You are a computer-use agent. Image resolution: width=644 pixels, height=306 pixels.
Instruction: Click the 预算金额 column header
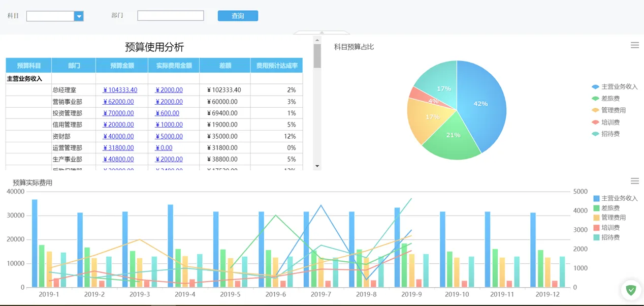coord(122,66)
